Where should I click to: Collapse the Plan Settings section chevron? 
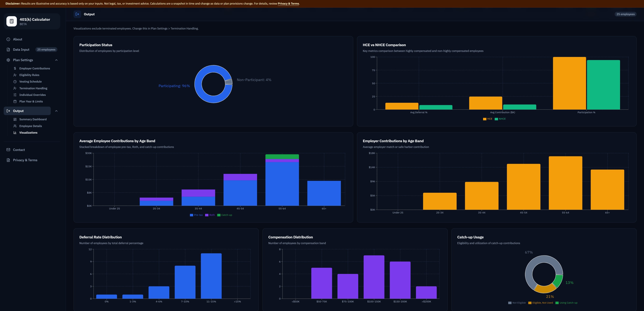[56, 60]
